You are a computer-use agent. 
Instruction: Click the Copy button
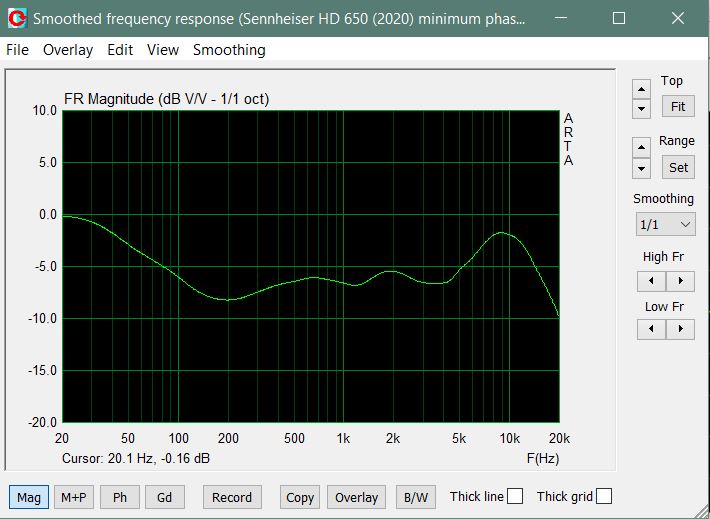point(300,497)
